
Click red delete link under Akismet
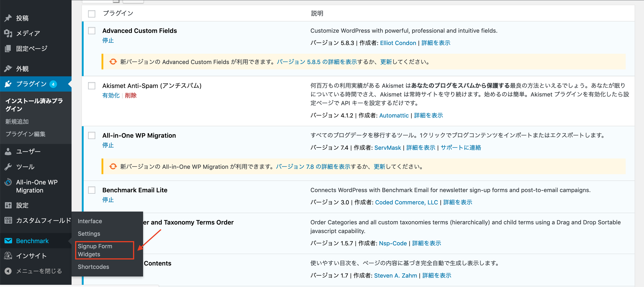click(x=131, y=95)
